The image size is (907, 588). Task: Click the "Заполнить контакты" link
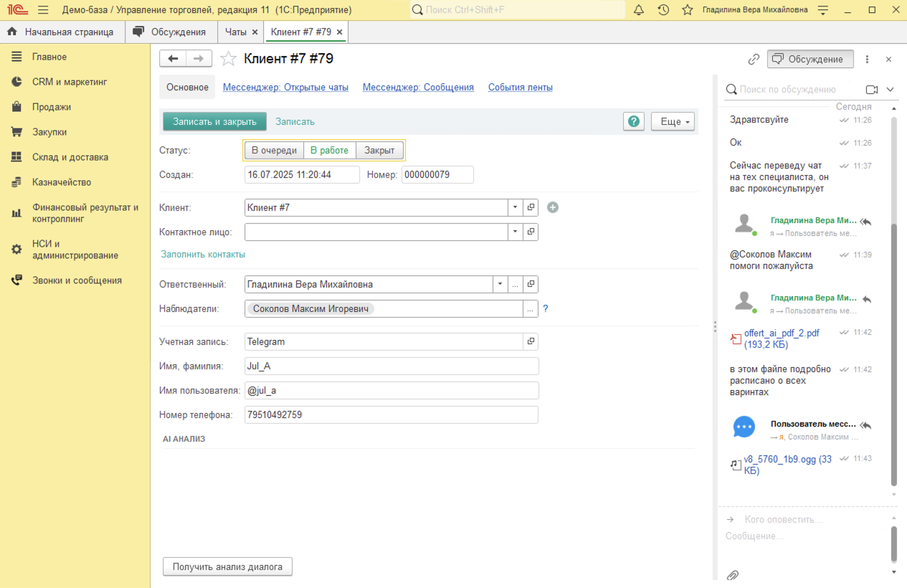[203, 255]
